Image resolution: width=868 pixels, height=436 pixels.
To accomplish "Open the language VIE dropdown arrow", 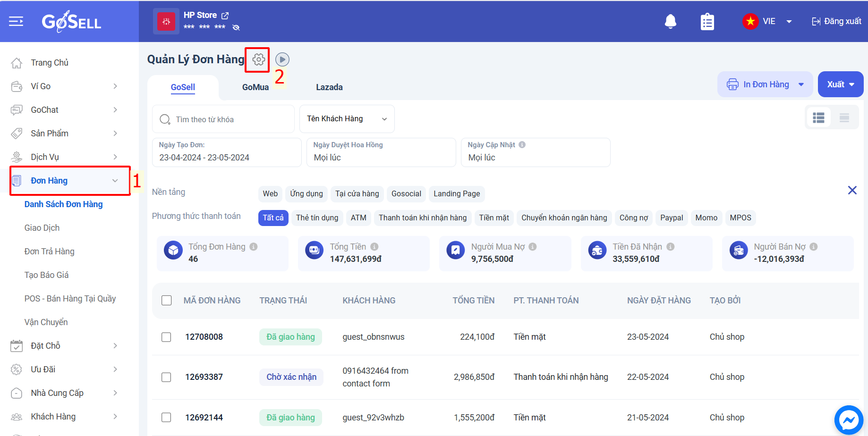I will tap(789, 21).
